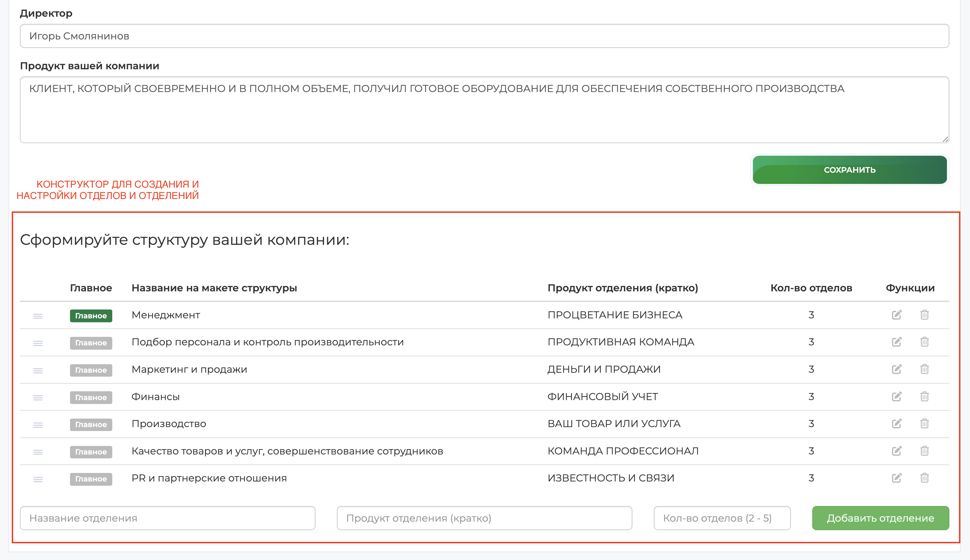Focus the Директор input field
This screenshot has width=970, height=560.
pyautogui.click(x=484, y=36)
